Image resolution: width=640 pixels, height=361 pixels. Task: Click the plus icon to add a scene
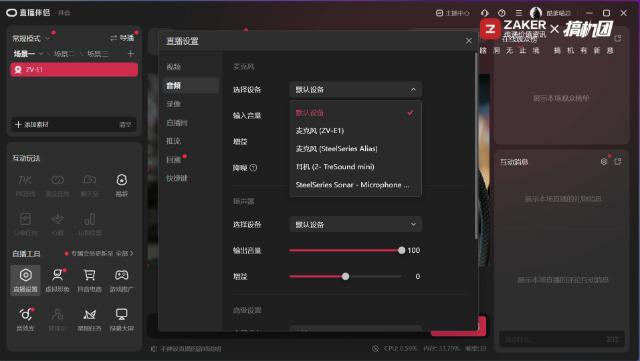coord(131,53)
